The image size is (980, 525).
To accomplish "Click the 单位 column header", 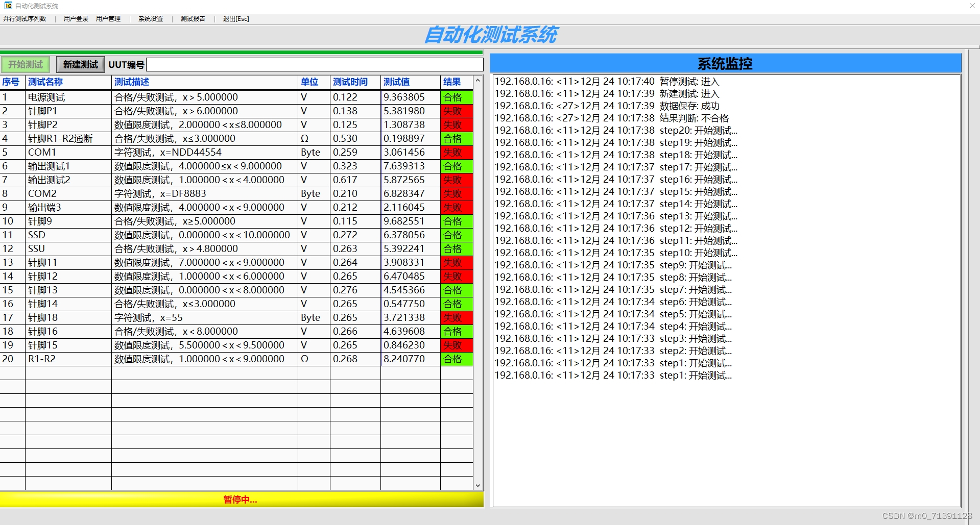I will [x=314, y=82].
